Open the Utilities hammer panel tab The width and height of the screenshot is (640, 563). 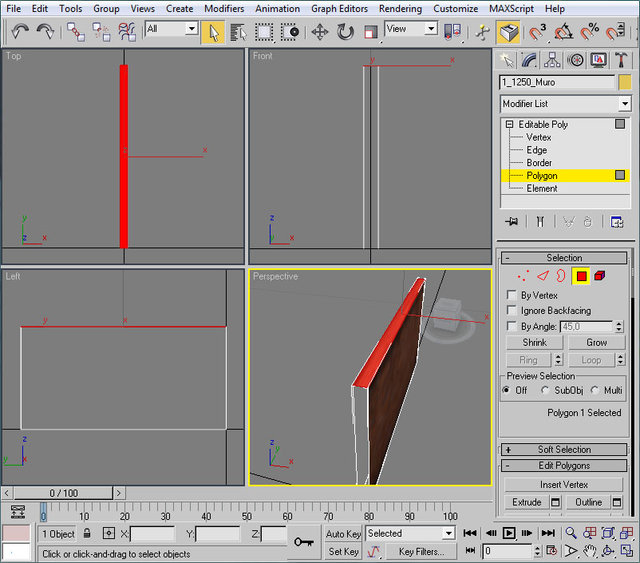point(621,61)
